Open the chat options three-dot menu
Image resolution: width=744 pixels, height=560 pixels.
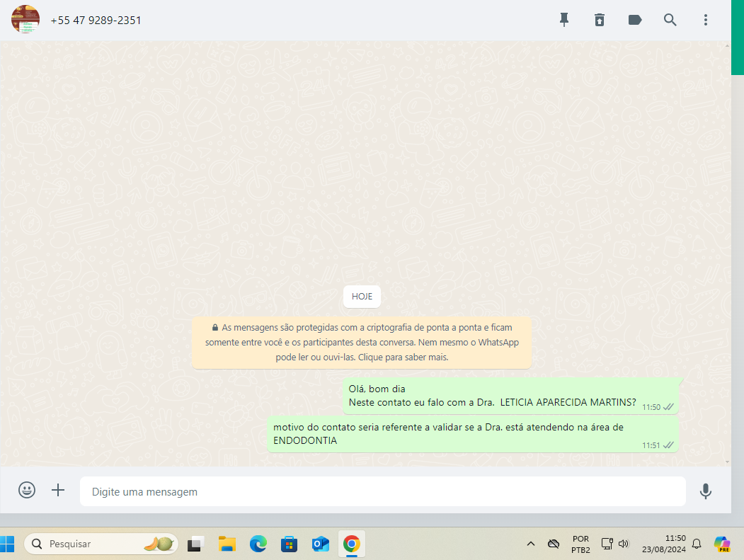pos(706,20)
